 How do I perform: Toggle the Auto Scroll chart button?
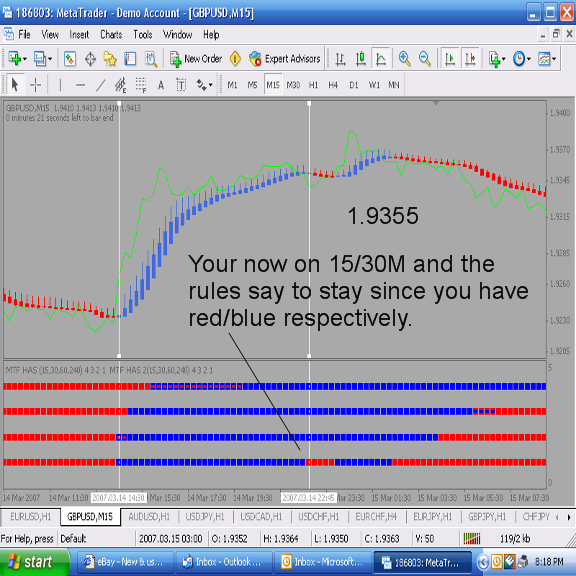point(450,59)
